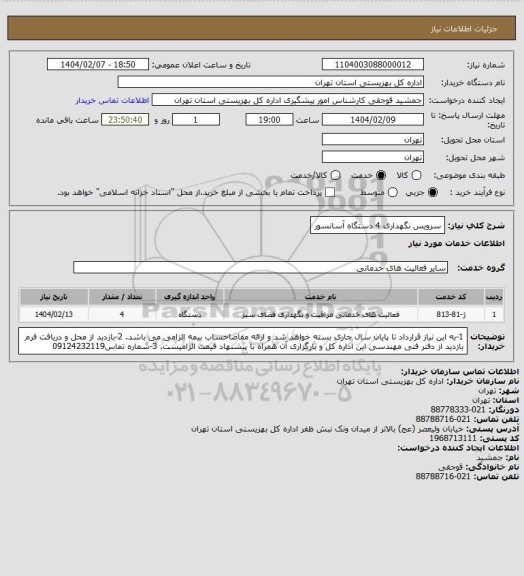The width and height of the screenshot is (524, 576).
Task: Click the need date cell 1404/02/13
Action: (x=54, y=314)
